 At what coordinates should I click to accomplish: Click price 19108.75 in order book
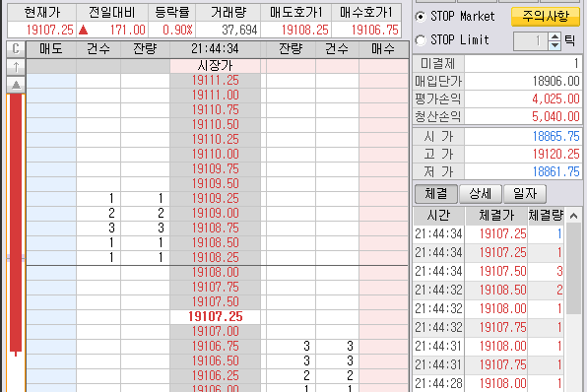click(x=216, y=229)
